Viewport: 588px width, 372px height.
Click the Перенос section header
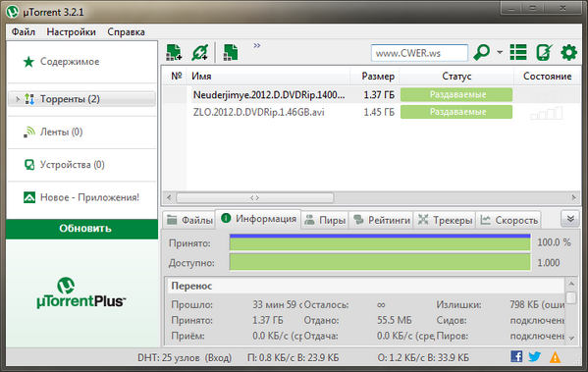tap(365, 287)
